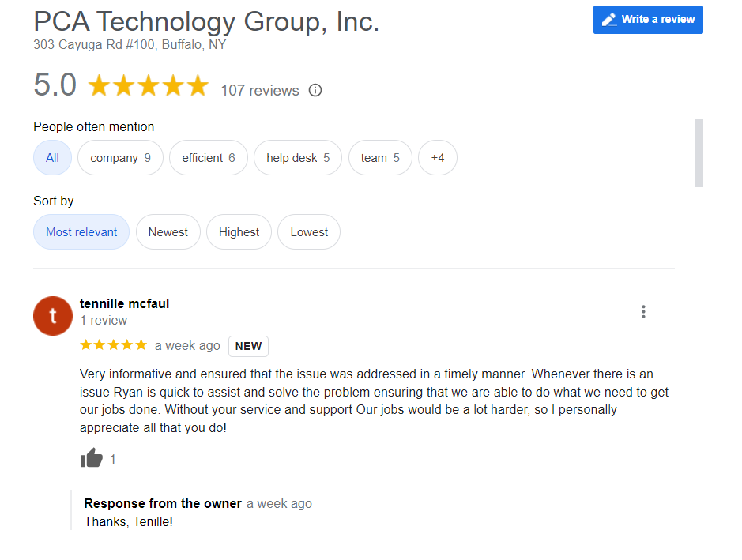
Task: Sort reviews by Lowest rating
Action: click(x=309, y=232)
